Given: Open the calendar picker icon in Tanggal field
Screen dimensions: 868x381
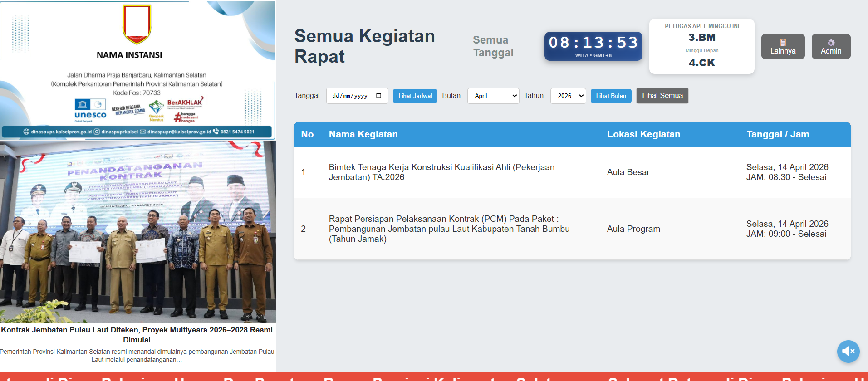Looking at the screenshot, I should pyautogui.click(x=378, y=96).
